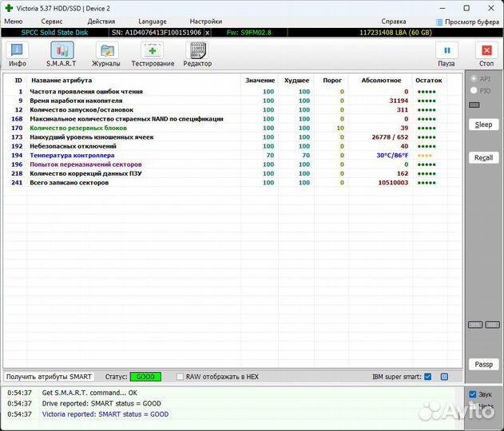This screenshot has height=431, width=504.
Task: Click the Просмотр буфера buffer view icon
Action: pyautogui.click(x=440, y=22)
